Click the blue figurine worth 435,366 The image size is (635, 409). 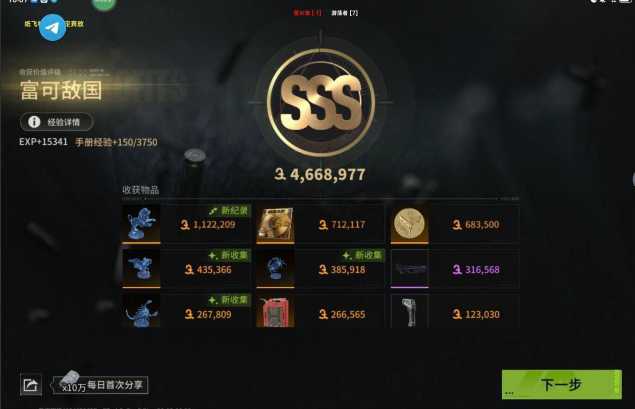click(x=141, y=268)
